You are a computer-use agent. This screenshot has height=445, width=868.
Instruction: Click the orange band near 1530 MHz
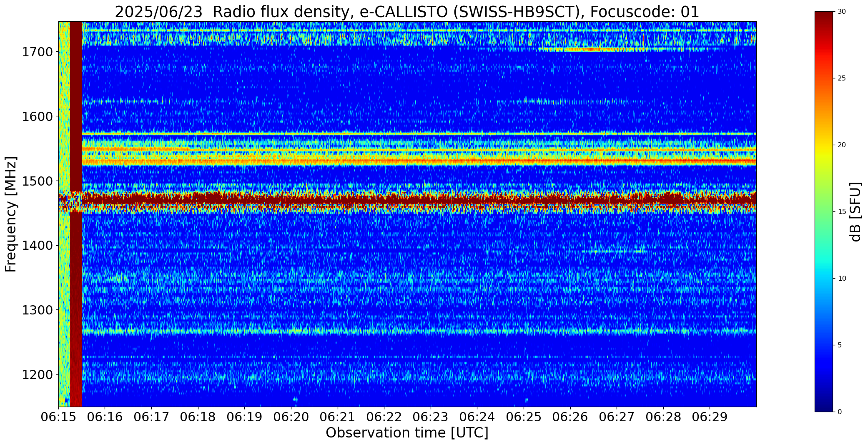(419, 161)
